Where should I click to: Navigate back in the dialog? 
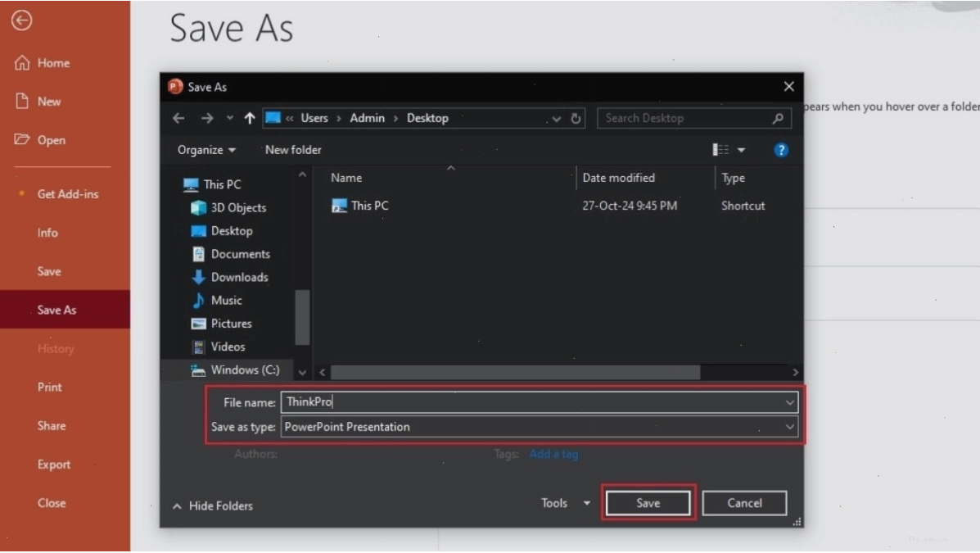(x=178, y=118)
